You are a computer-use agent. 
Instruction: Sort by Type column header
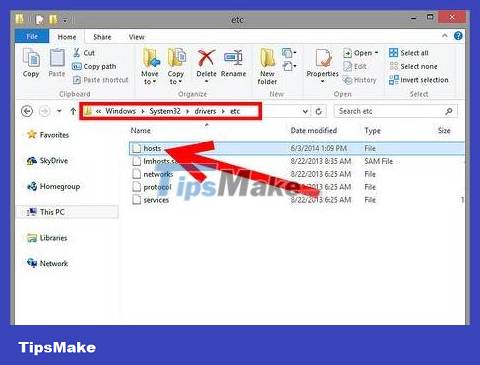pos(372,131)
